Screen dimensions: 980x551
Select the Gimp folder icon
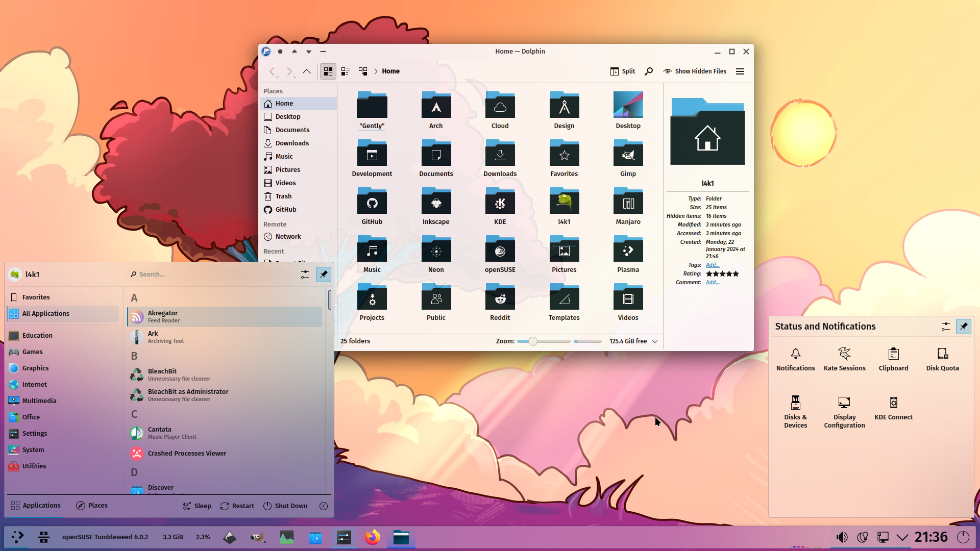[x=628, y=153]
